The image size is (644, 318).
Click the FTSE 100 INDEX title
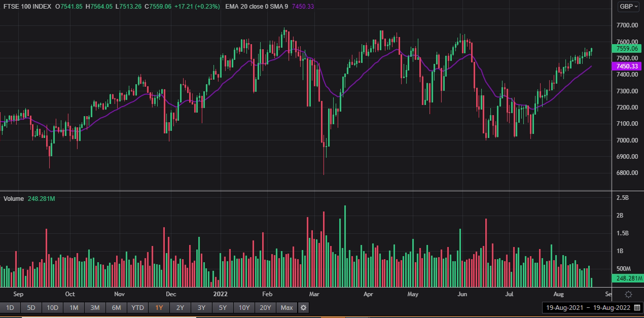[26, 6]
